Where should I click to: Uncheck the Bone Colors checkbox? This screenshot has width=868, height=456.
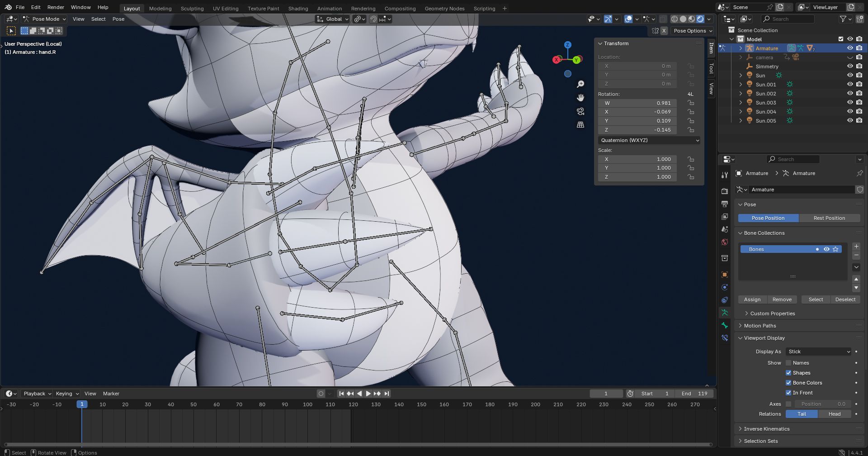click(788, 383)
